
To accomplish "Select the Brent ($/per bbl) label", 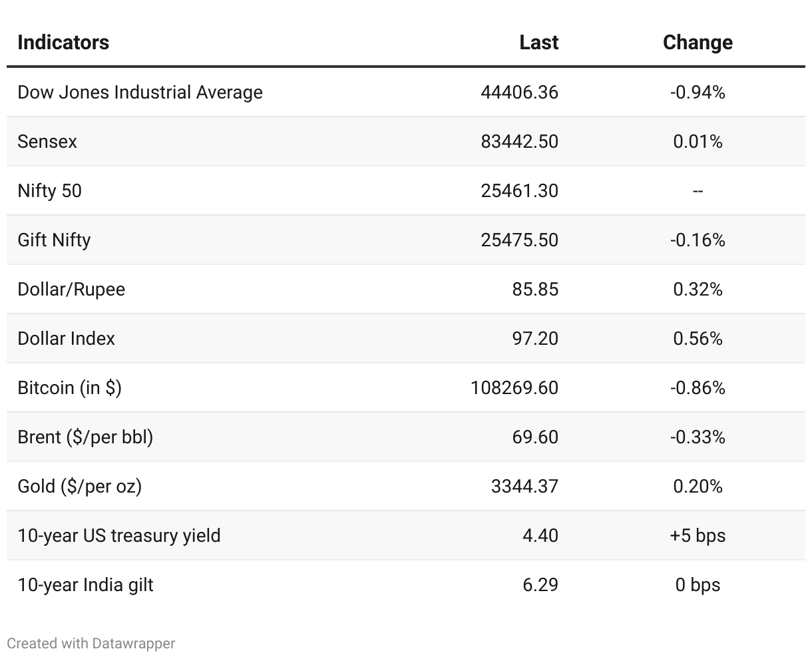I will tap(85, 437).
